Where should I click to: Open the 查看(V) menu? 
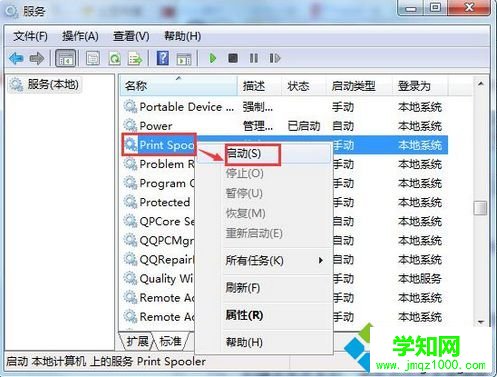[131, 36]
